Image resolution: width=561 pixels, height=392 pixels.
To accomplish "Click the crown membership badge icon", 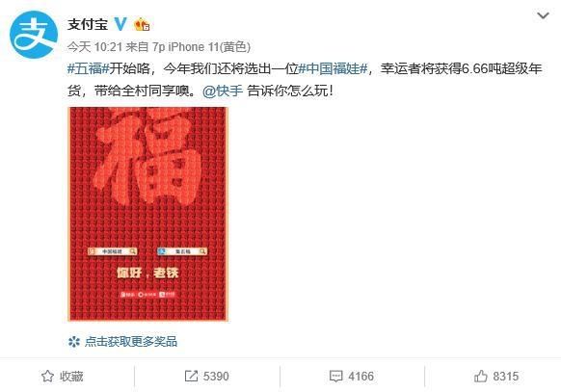I will pos(142,24).
